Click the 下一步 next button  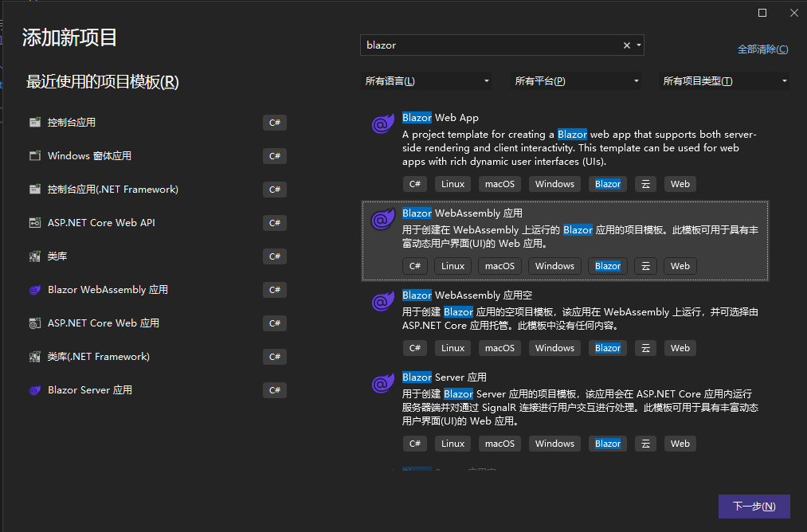click(x=754, y=507)
